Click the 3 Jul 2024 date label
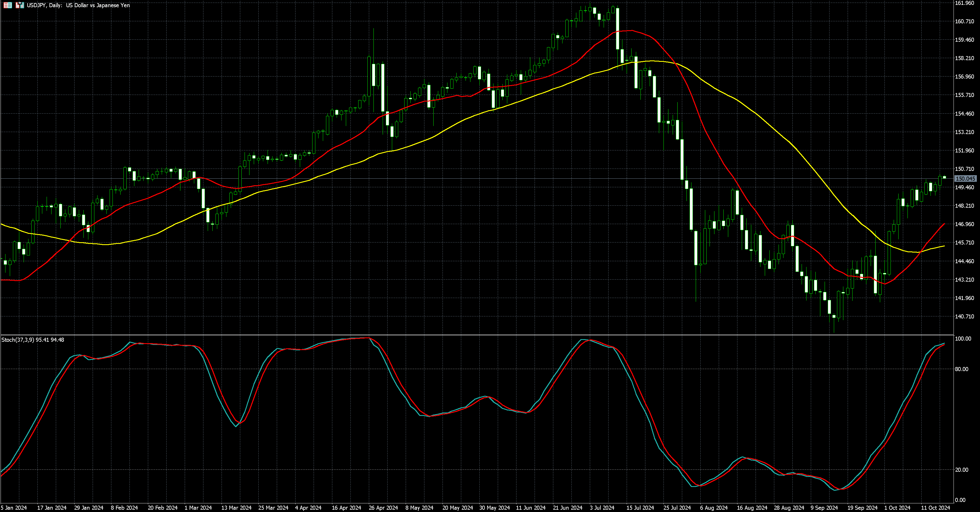 coord(602,508)
